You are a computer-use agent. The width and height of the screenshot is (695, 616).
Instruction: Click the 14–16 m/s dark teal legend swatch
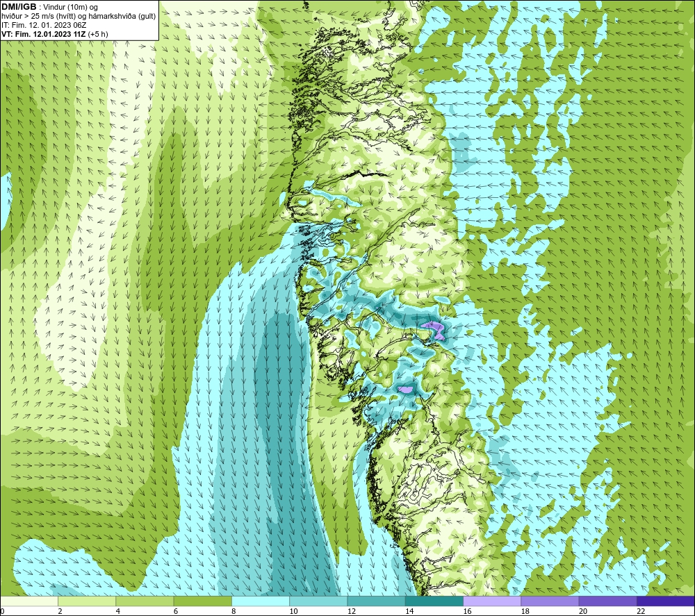coord(434,601)
